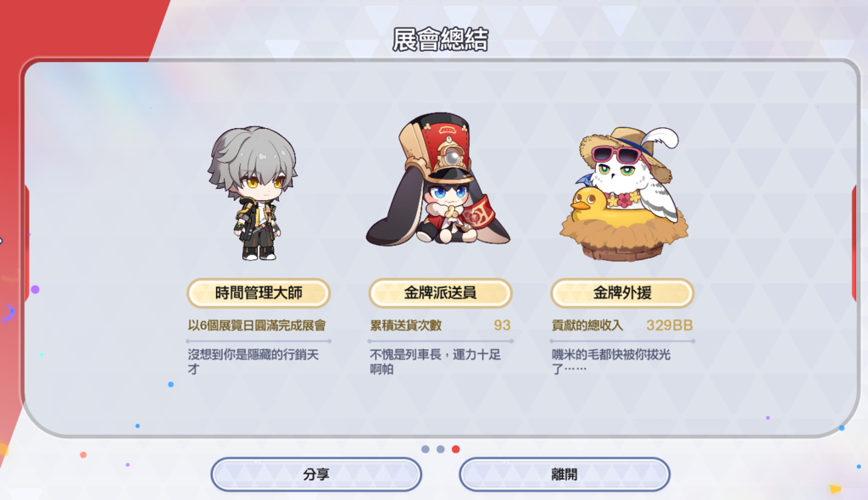Click the 以6個展覽日圓滿完成展會 achievement text
Image resolution: width=868 pixels, height=500 pixels.
(257, 325)
